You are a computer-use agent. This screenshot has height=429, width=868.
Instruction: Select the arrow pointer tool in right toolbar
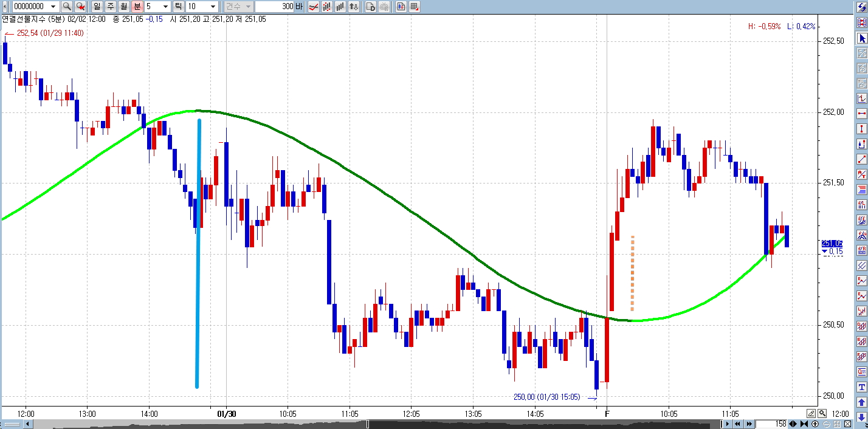point(861,38)
